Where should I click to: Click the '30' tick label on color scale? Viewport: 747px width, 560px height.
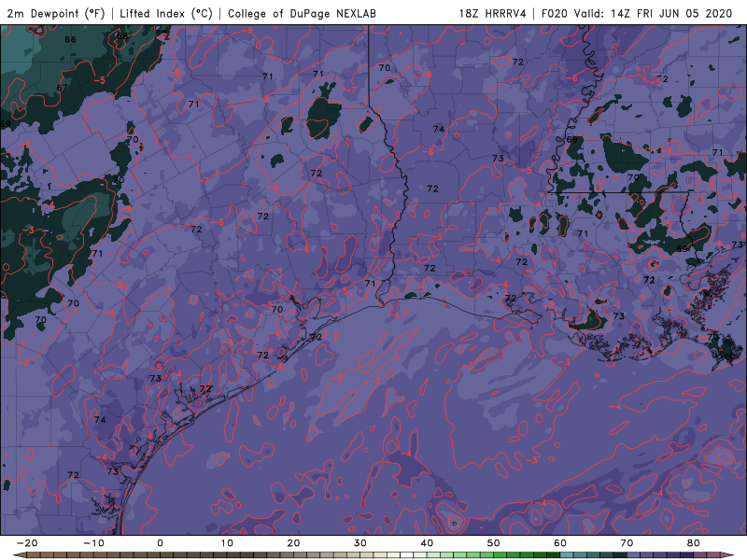360,543
